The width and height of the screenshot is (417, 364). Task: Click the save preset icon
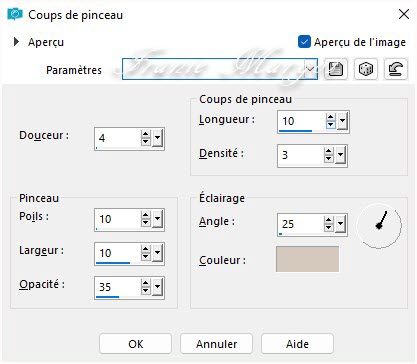[x=336, y=69]
